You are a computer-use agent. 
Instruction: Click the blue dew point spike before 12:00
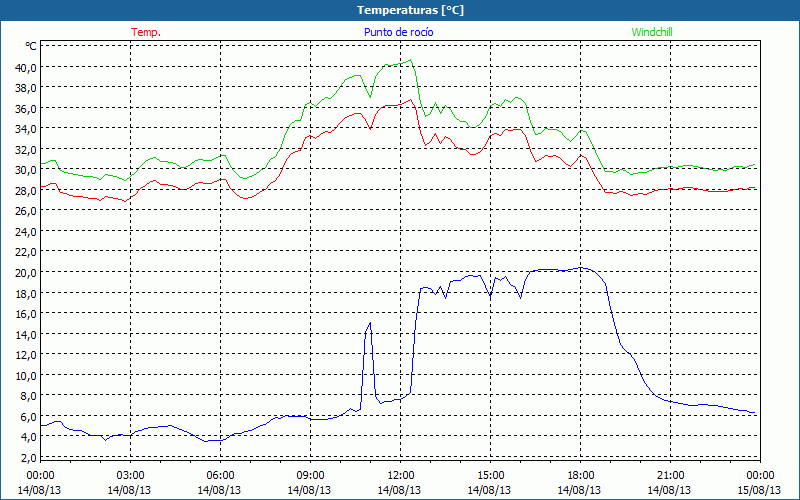370,323
